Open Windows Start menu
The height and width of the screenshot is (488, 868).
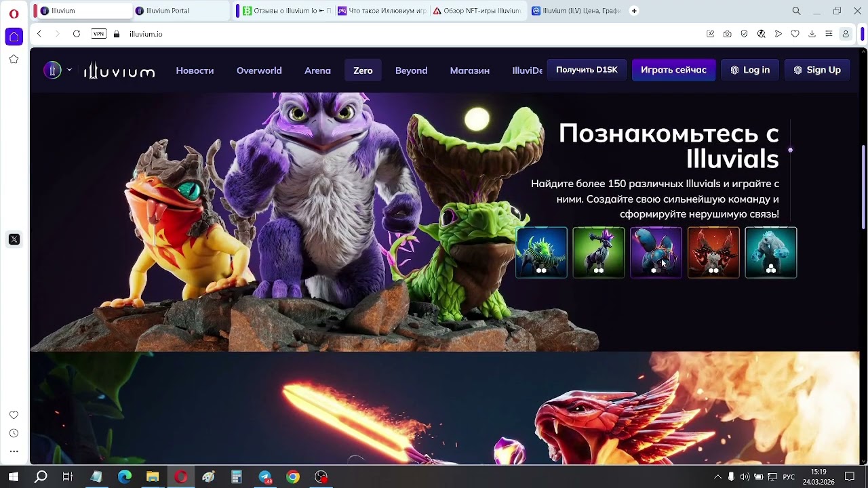pyautogui.click(x=14, y=476)
